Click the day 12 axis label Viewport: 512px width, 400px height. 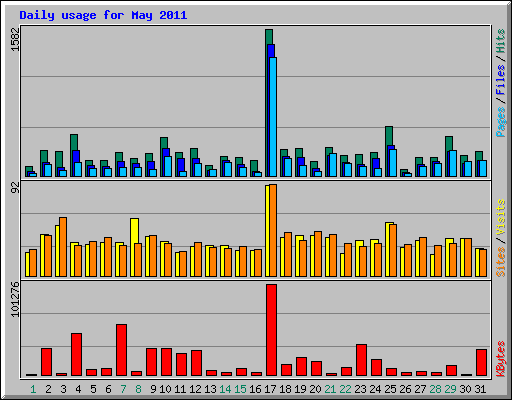(x=195, y=389)
